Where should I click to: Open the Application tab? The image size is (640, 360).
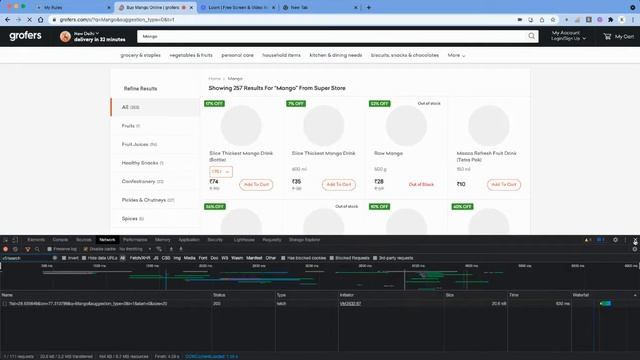point(189,240)
